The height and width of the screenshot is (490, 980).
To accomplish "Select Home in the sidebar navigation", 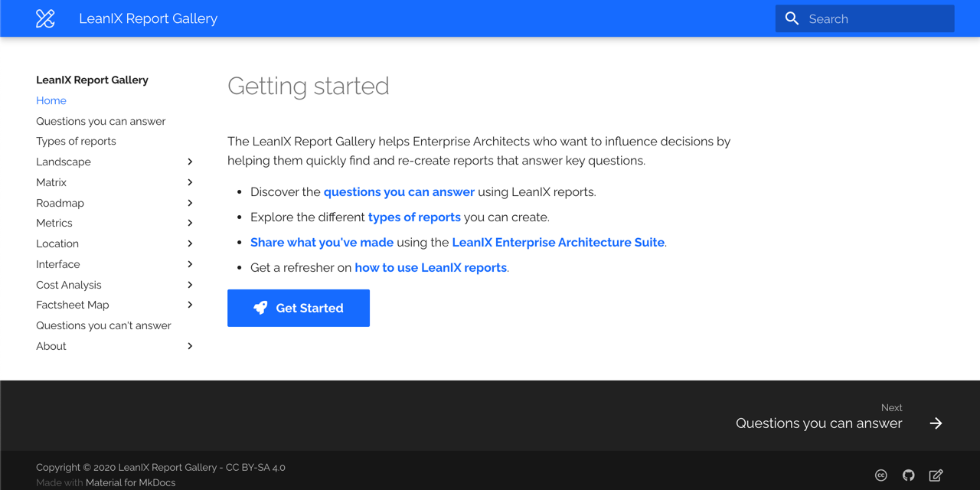I will tap(51, 100).
